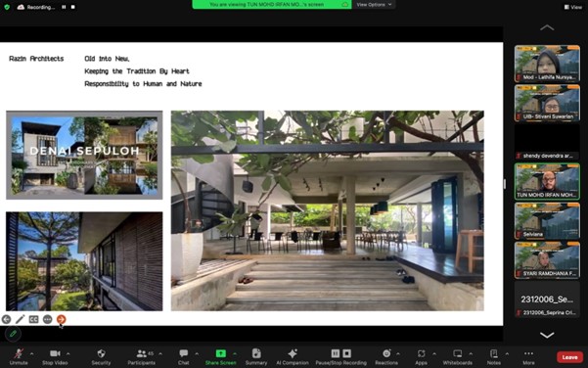The height and width of the screenshot is (368, 588).
Task: Unmute the microphone
Action: [x=19, y=353]
